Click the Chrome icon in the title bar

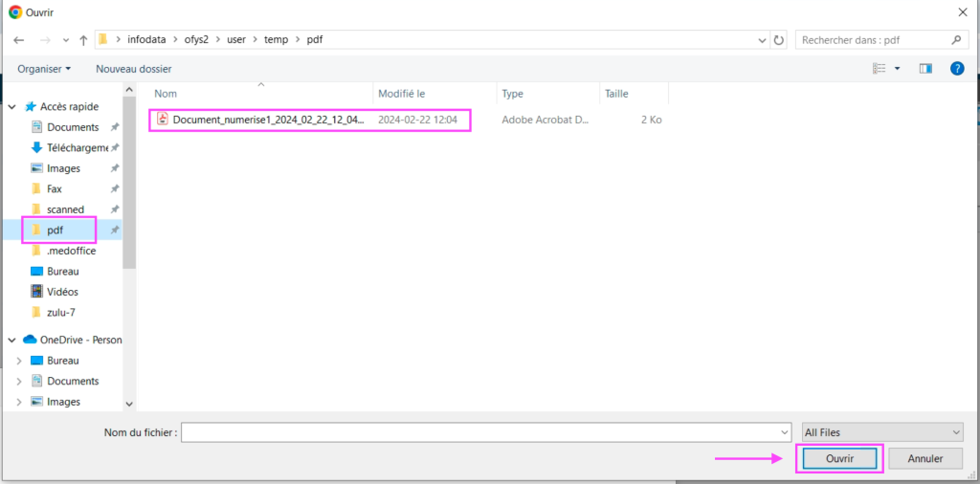pos(15,11)
